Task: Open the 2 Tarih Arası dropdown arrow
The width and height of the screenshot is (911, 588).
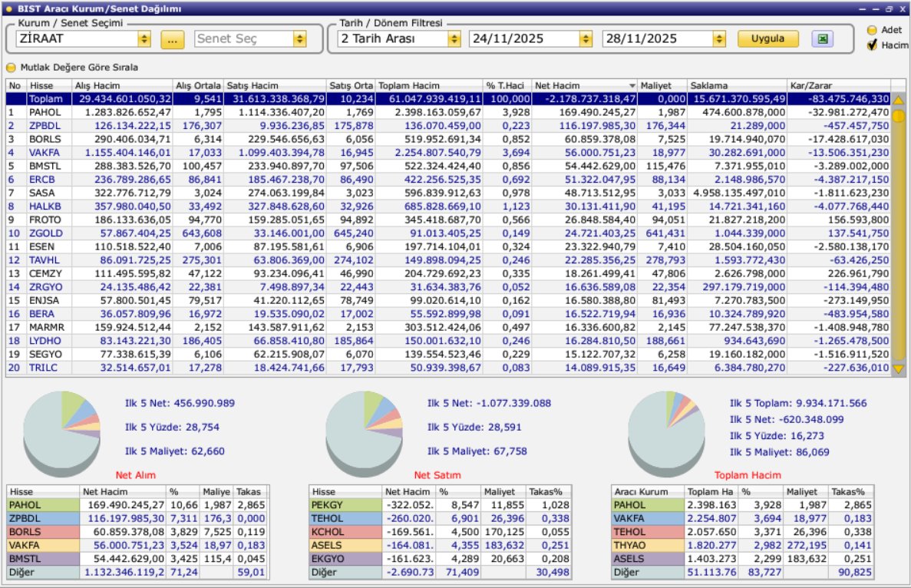Action: coord(454,39)
